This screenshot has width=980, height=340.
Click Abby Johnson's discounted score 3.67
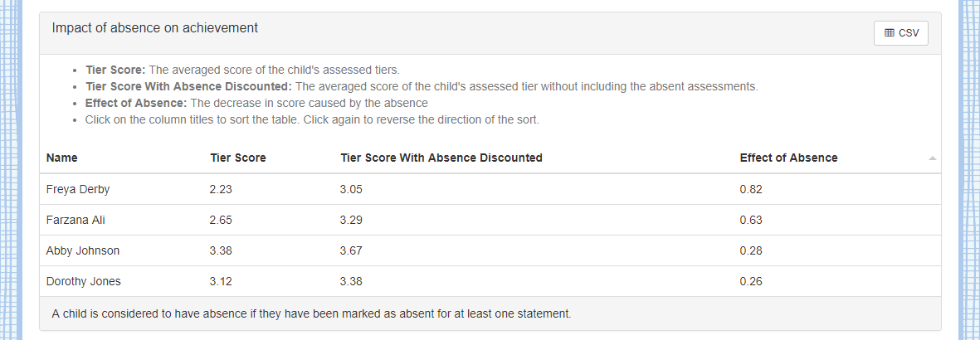(351, 250)
